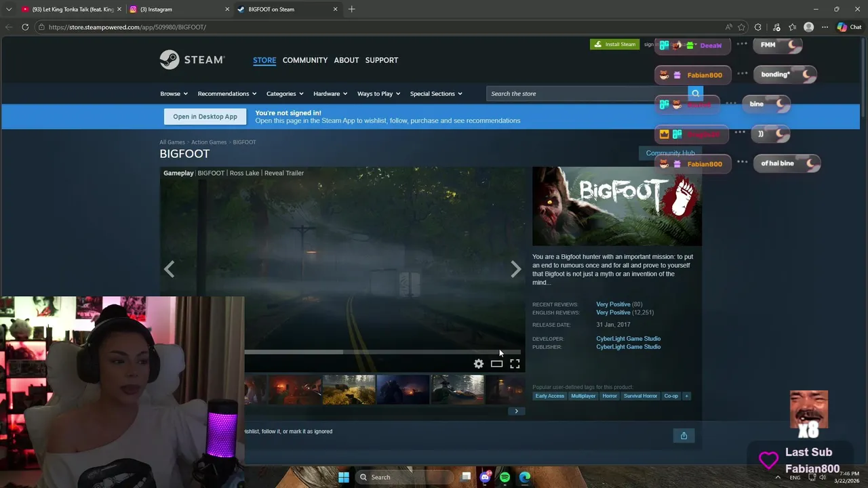Viewport: 868px width, 488px height.
Task: Open the COMMUNITY menu
Action: point(305,60)
